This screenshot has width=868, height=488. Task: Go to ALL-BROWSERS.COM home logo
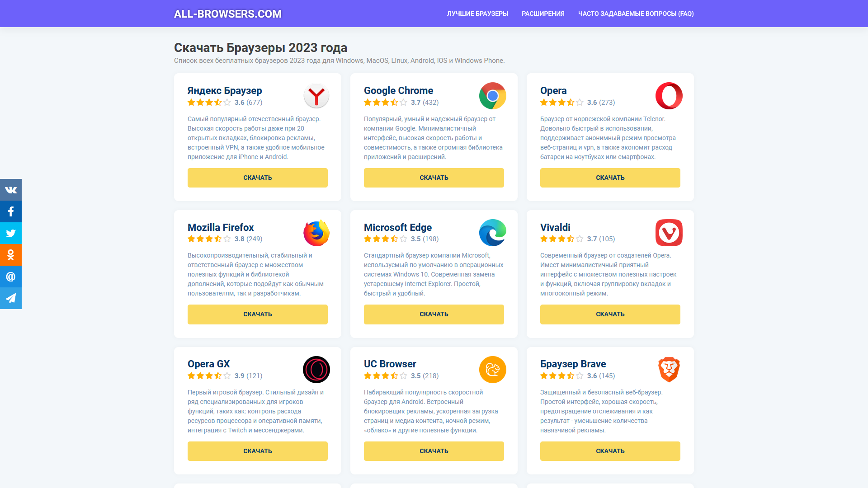click(x=228, y=14)
